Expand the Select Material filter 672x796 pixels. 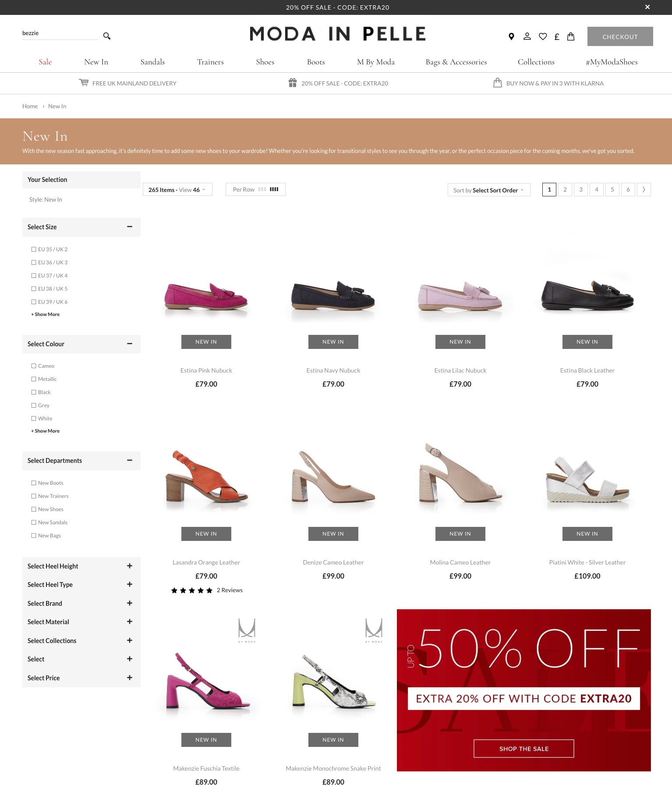click(130, 622)
